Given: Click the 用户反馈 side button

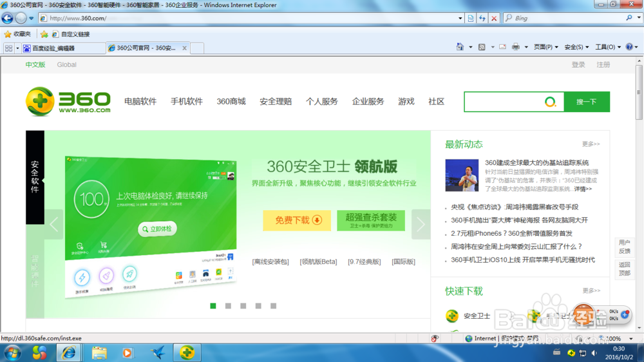Looking at the screenshot, I should pos(625,247).
